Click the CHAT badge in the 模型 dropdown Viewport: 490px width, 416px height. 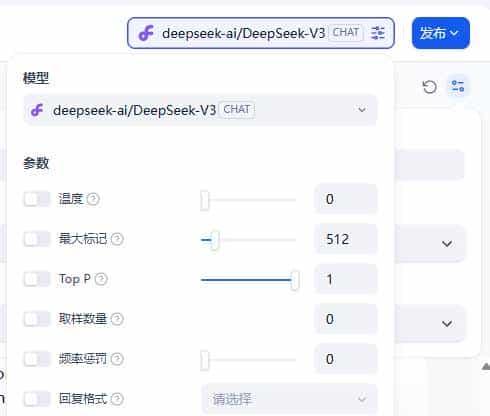click(x=237, y=109)
